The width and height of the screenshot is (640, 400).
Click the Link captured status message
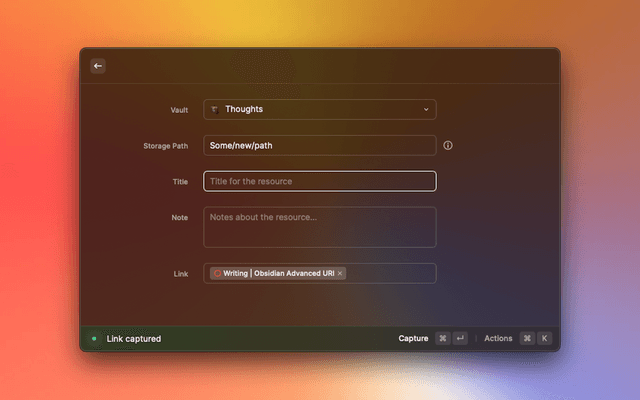[134, 339]
